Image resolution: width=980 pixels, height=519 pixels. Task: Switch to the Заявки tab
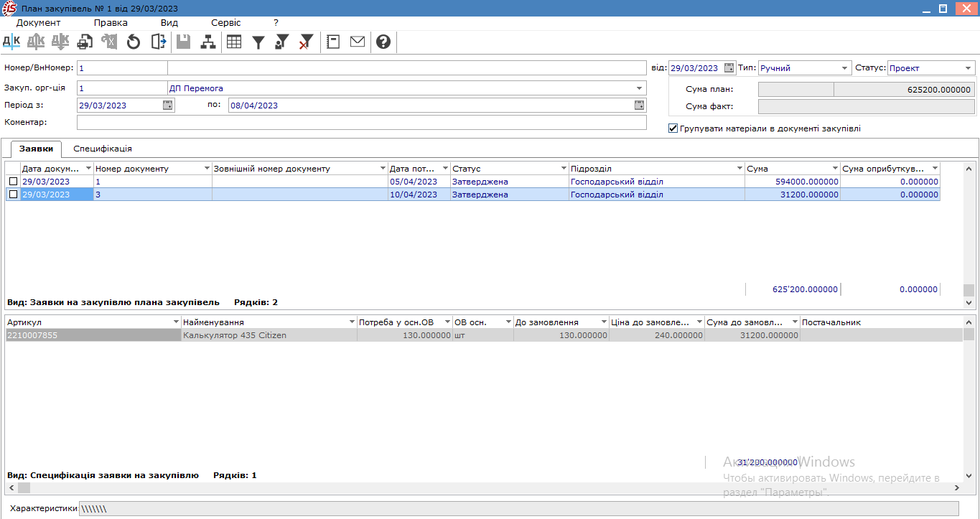point(36,149)
